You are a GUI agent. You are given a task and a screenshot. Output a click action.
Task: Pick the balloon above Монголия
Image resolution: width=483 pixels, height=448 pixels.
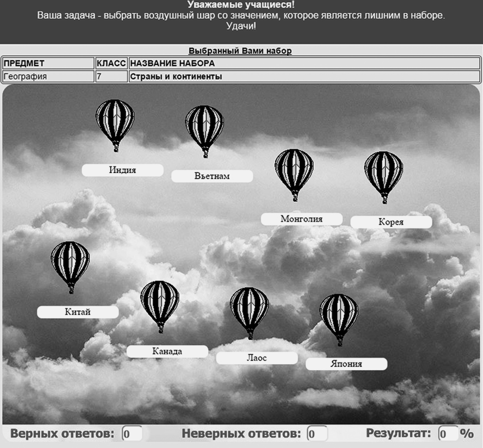[294, 175]
